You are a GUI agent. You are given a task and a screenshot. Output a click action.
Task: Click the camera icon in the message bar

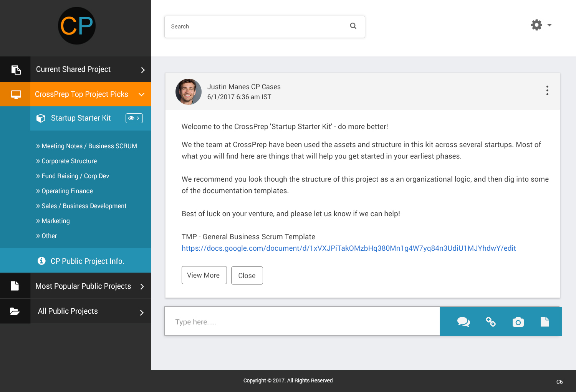pos(518,322)
